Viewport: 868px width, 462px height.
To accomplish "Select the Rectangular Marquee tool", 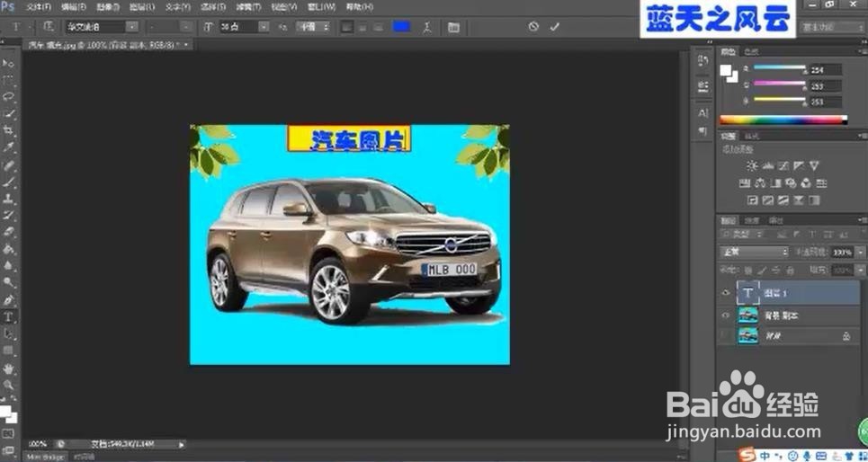I will (x=9, y=80).
